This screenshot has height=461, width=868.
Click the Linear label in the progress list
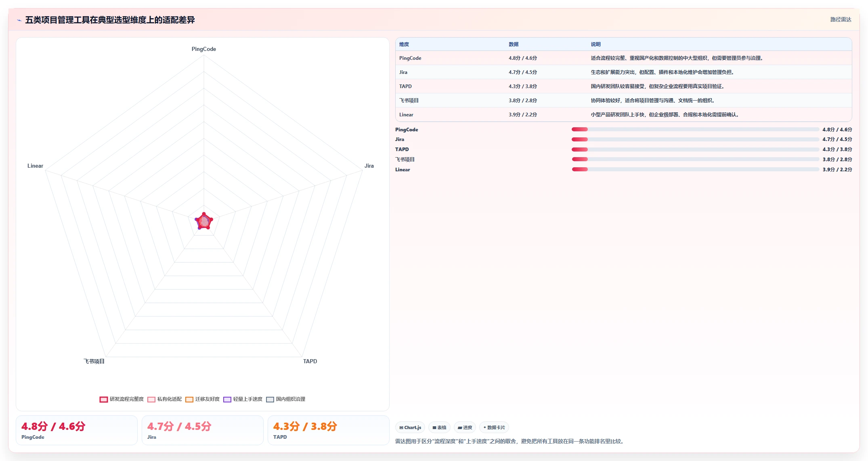pos(403,170)
